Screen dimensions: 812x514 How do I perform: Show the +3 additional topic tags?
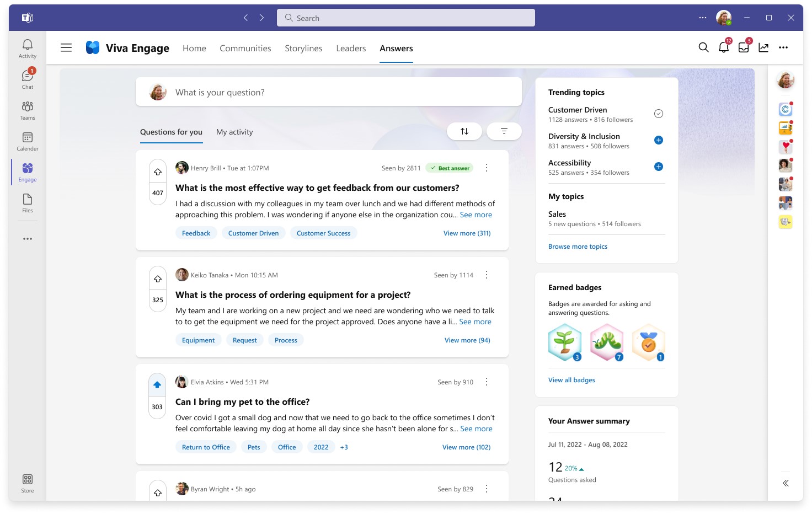tap(344, 447)
